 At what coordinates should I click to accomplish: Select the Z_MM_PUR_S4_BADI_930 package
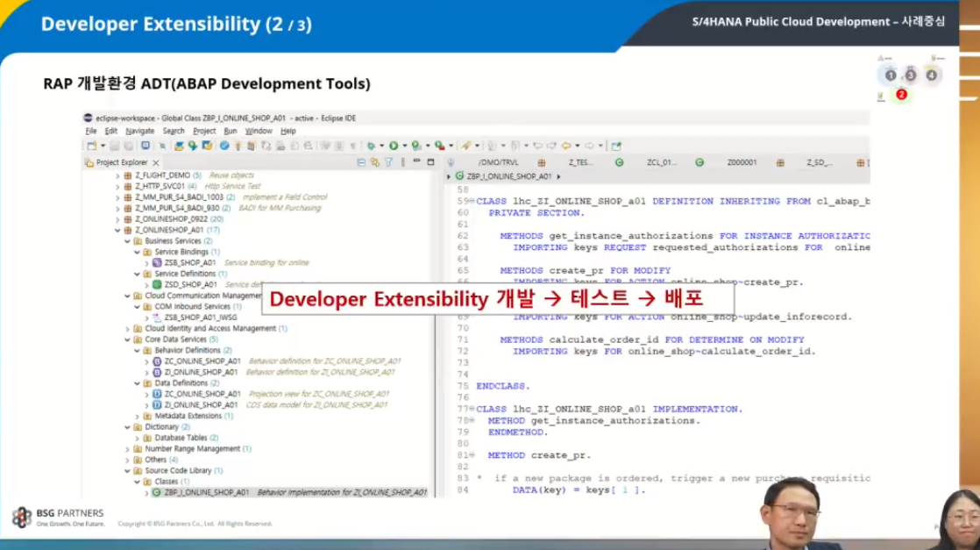pyautogui.click(x=177, y=208)
